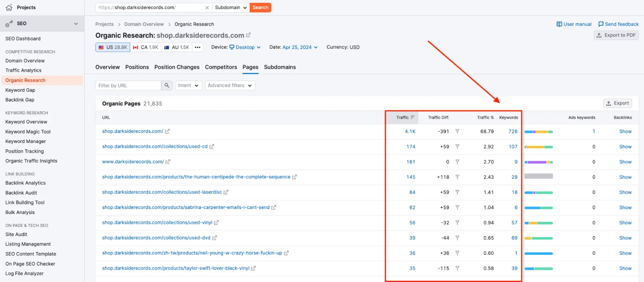Open external link icon for neil-young row
The width and height of the screenshot is (644, 282).
286,253
